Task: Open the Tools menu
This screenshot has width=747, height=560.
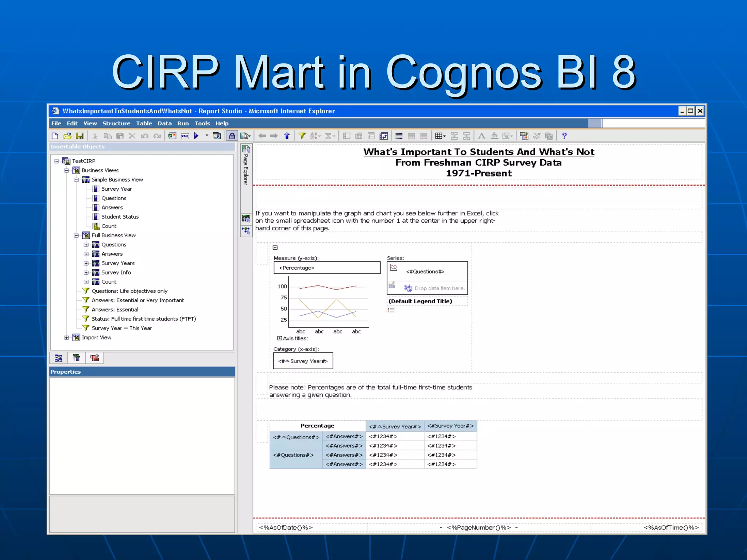Action: pos(202,123)
